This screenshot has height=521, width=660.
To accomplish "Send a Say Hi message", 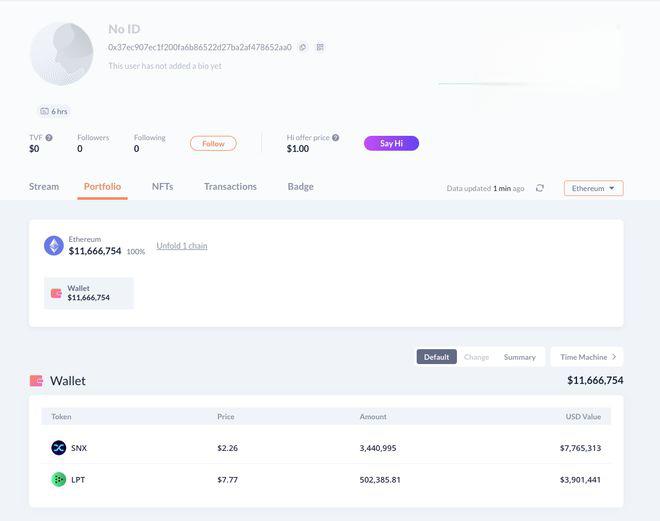I will pyautogui.click(x=391, y=143).
